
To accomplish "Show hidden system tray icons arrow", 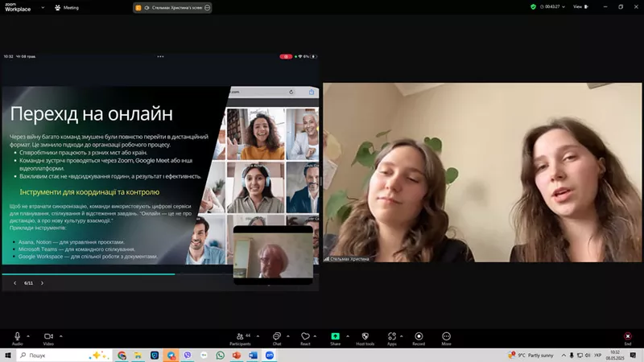I will (563, 356).
